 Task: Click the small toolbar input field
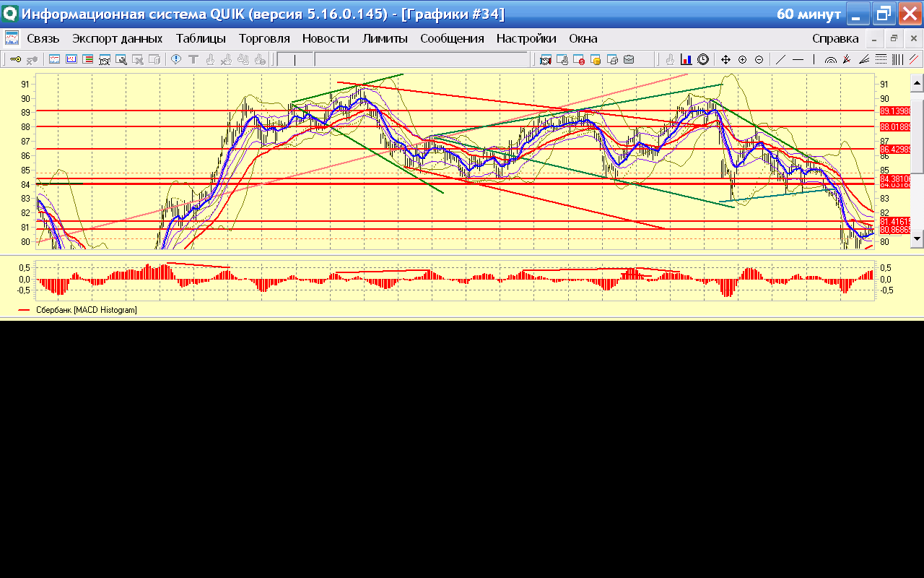(295, 60)
